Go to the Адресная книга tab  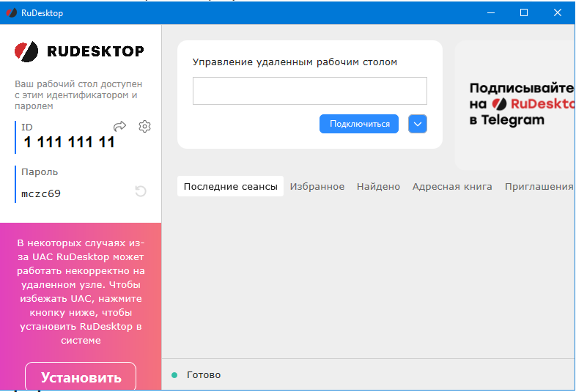click(x=452, y=186)
